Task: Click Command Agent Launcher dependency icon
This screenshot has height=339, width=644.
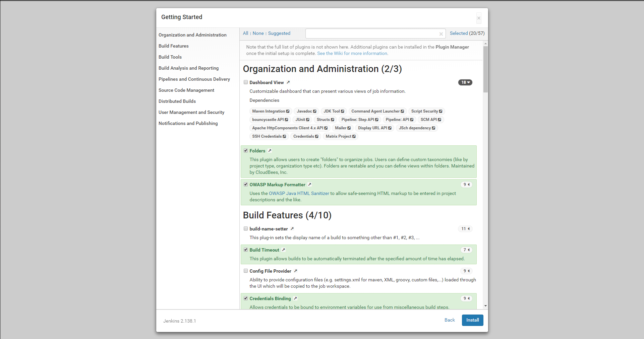Action: click(x=402, y=111)
